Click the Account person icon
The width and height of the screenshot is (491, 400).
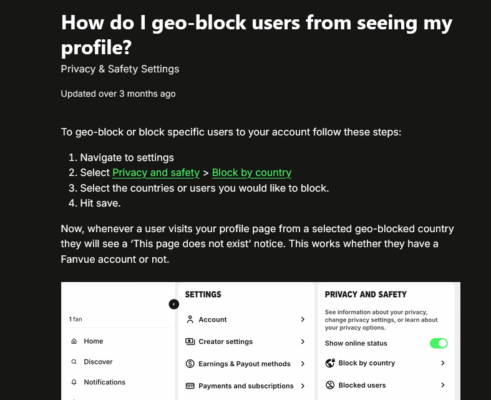(x=190, y=319)
